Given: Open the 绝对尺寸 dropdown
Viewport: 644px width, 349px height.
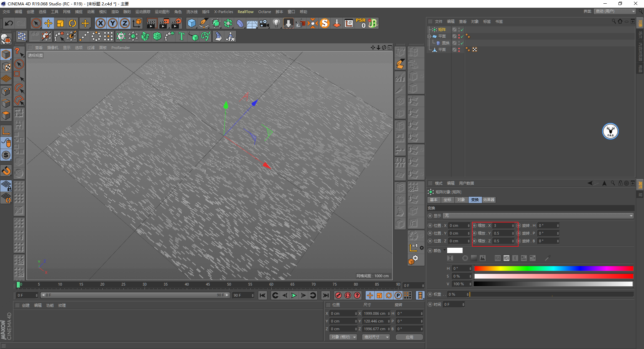Looking at the screenshot, I should point(376,337).
